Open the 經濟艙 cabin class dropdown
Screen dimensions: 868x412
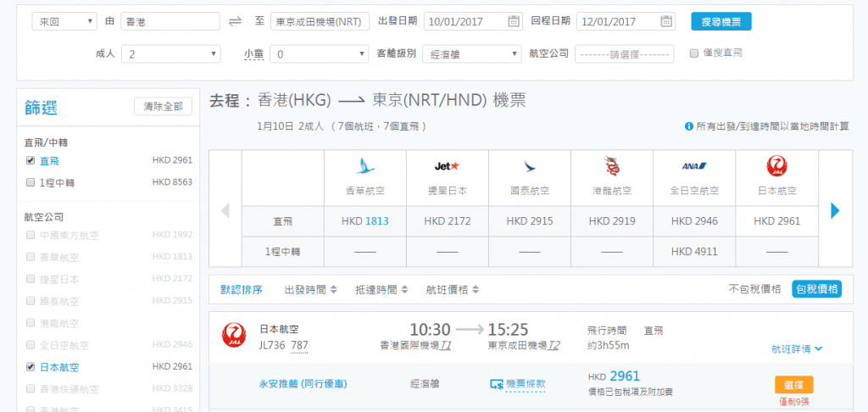point(470,54)
